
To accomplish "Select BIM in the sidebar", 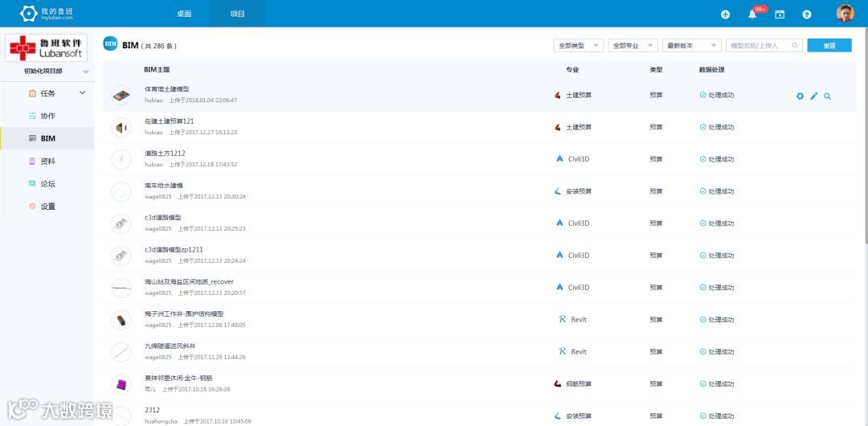I will click(x=47, y=138).
